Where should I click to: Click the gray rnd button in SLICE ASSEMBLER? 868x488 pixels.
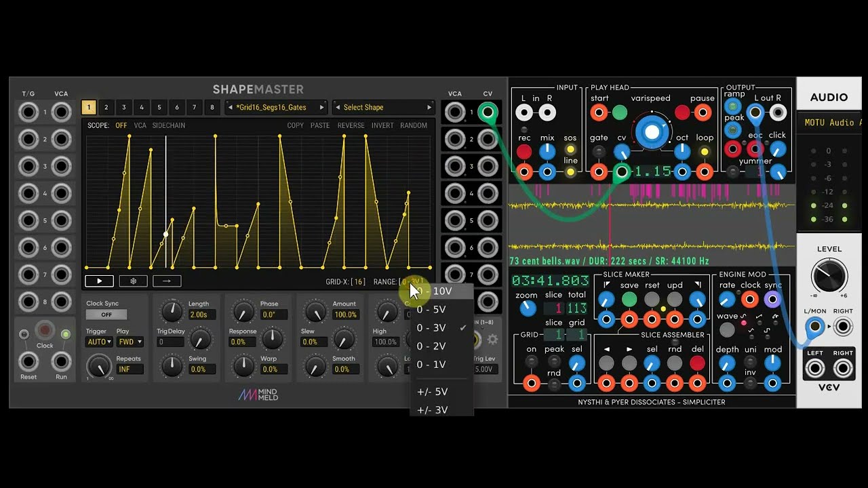click(675, 363)
